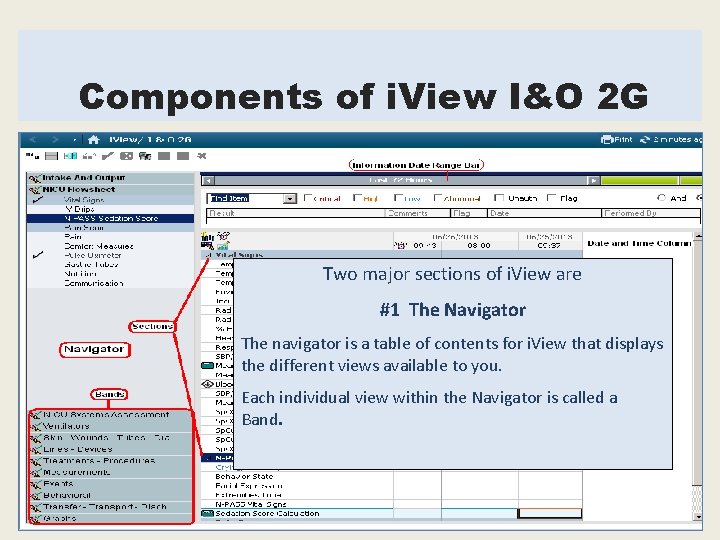Screen dimensions: 720x540
Task: Click the chart icon above the Vital Signs grid
Action: pos(207,237)
